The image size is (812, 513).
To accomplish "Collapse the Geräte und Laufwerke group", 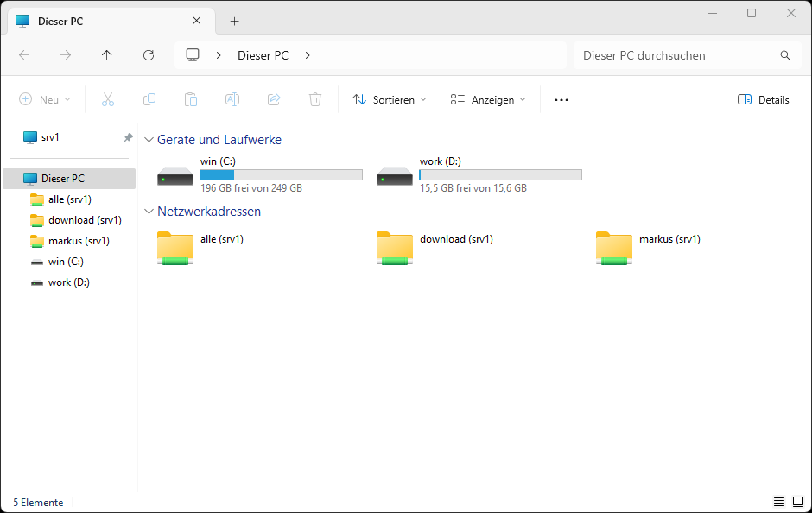I will [x=149, y=140].
